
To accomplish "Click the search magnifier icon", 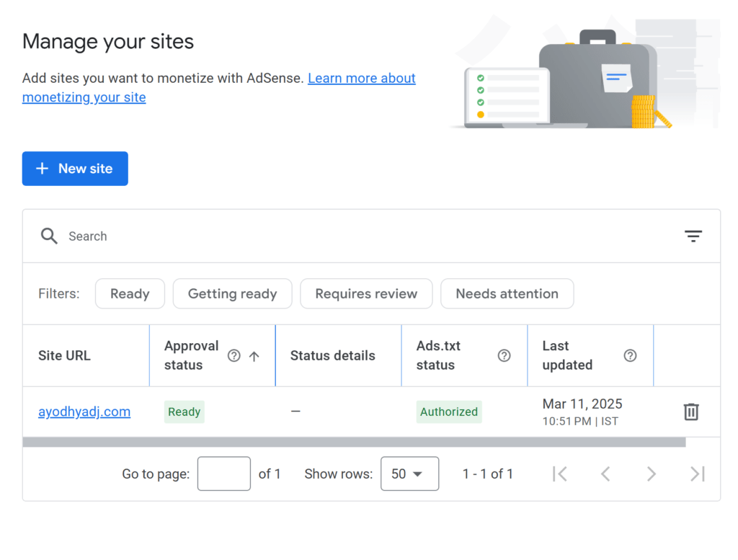I will coord(49,236).
